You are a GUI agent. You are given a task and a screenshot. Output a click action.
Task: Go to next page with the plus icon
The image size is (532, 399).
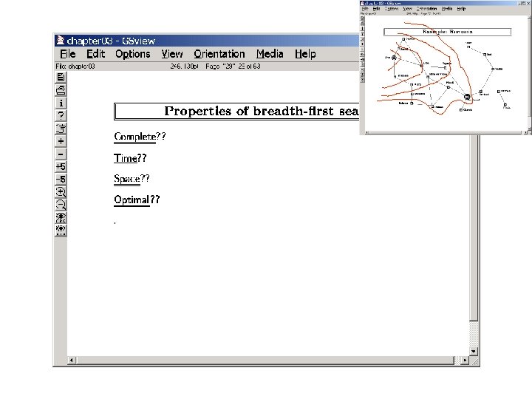pos(61,141)
